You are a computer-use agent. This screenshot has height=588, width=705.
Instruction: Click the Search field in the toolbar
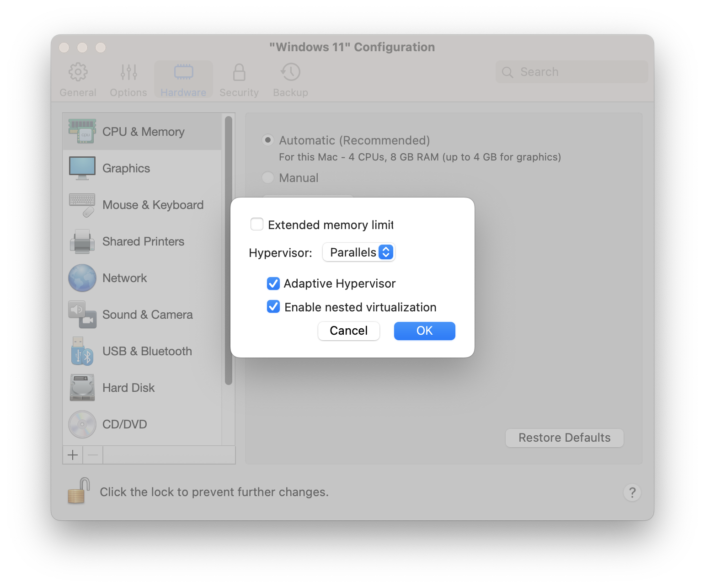571,72
